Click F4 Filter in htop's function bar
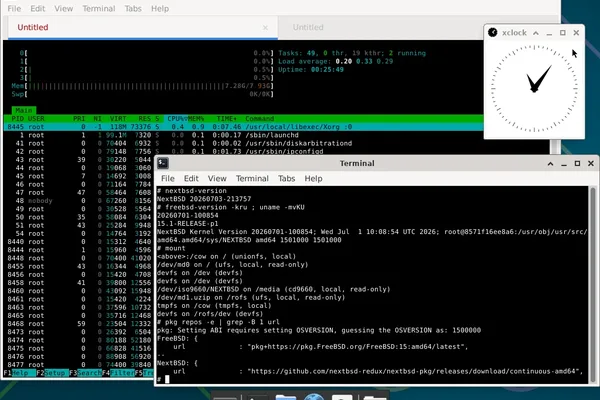The image size is (600, 400). click(118, 373)
